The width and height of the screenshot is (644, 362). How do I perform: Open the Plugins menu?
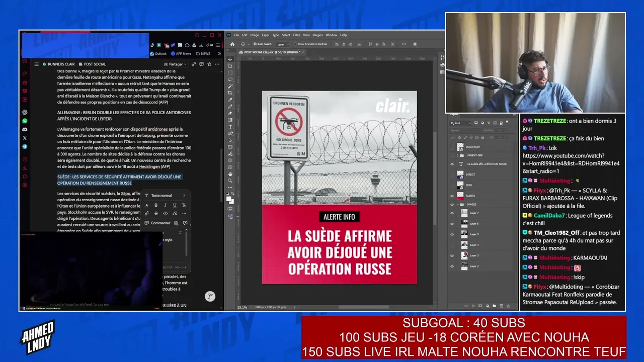pyautogui.click(x=317, y=35)
